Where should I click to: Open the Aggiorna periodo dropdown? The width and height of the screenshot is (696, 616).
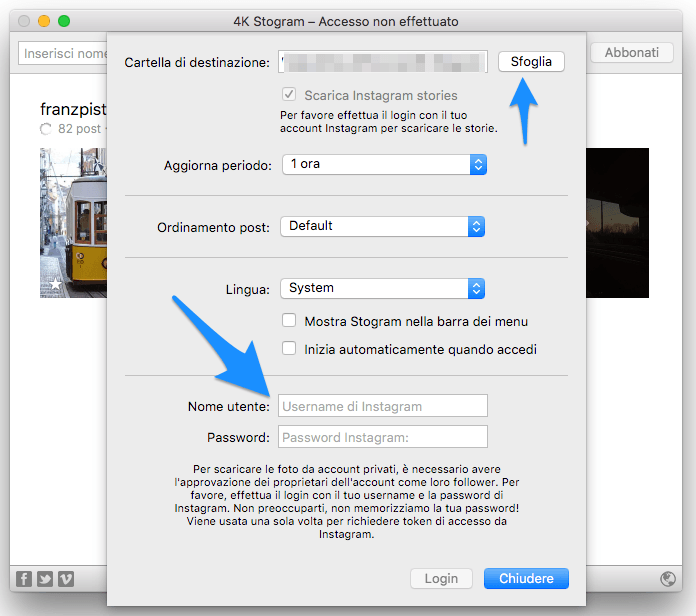[x=384, y=164]
